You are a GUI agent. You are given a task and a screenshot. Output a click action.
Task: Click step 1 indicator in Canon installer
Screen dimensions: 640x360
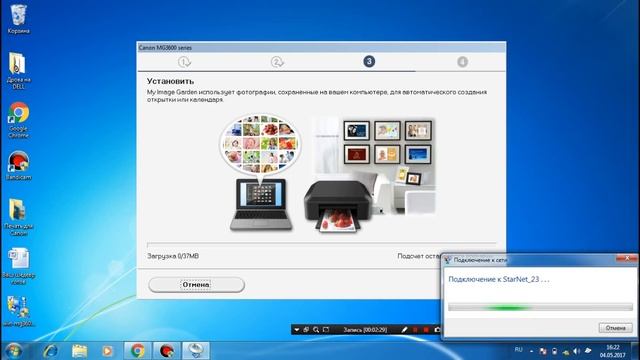tap(184, 62)
